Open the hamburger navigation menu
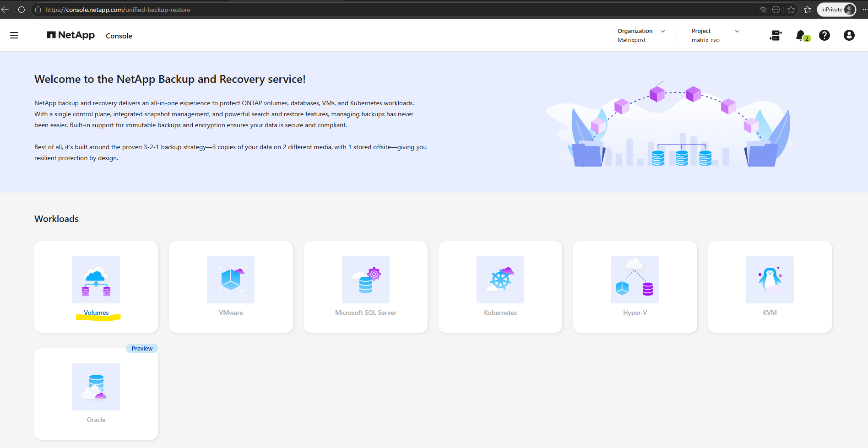Viewport: 868px width, 448px height. click(14, 35)
